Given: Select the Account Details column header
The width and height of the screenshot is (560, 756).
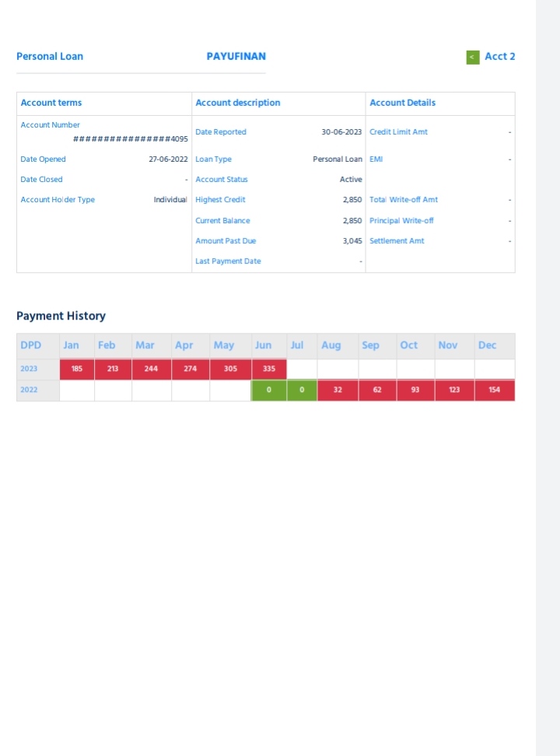Looking at the screenshot, I should (x=402, y=103).
